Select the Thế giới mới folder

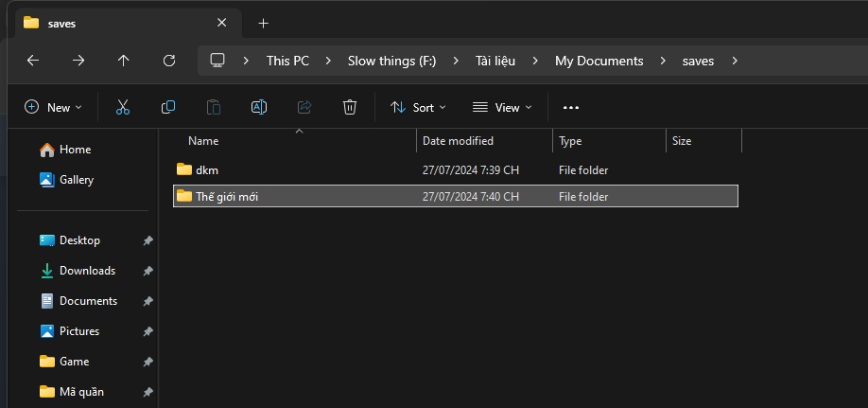pos(226,197)
